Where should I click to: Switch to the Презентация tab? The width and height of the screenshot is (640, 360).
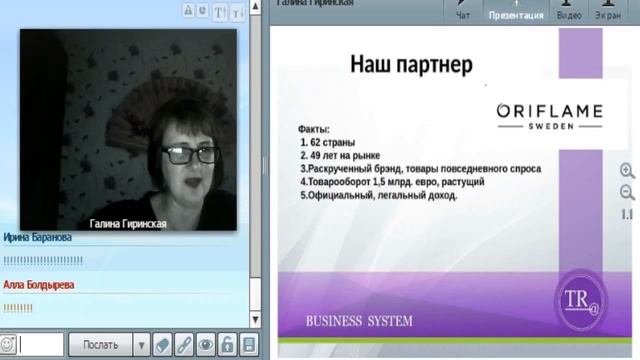click(x=516, y=11)
